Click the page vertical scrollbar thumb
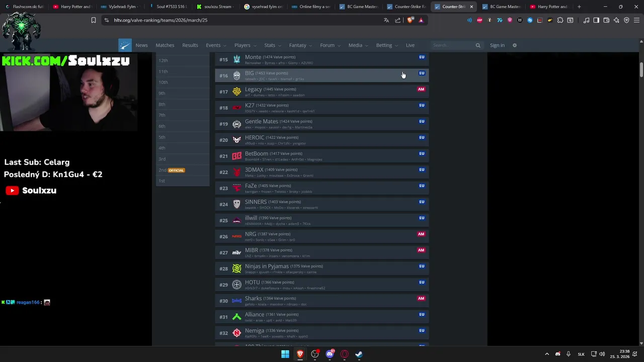 point(641,70)
